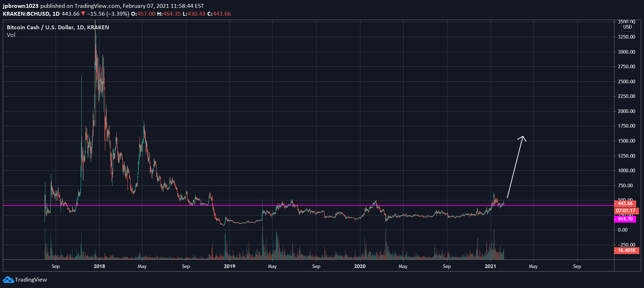Click the 0.00 price axis label
Viewport: 644px width, 288px height.
[x=623, y=230]
